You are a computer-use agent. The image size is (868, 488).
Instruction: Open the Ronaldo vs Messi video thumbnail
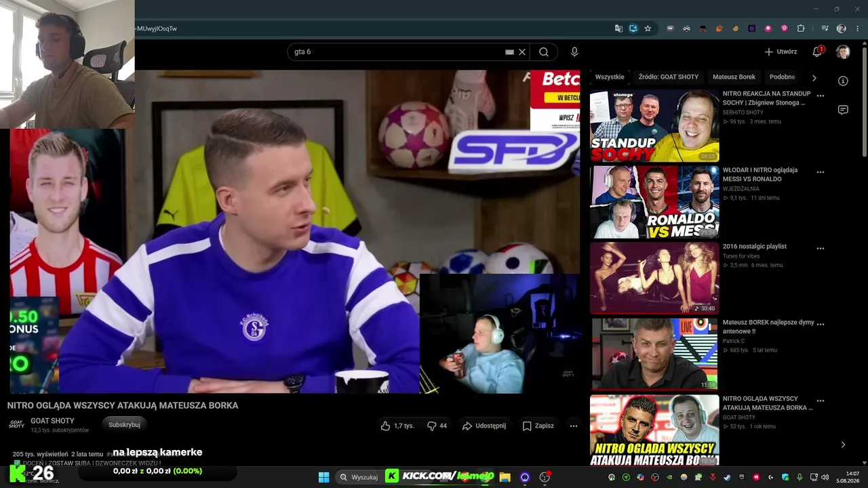[x=654, y=202]
